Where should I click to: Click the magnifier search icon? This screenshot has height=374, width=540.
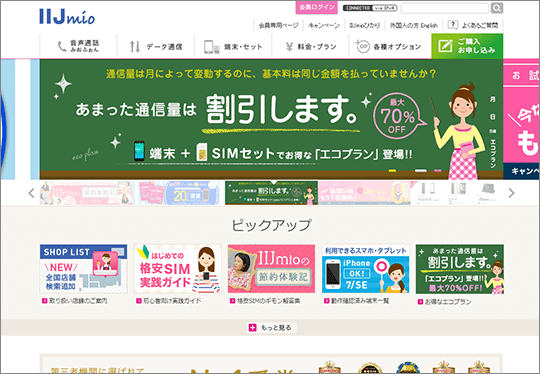tap(497, 8)
